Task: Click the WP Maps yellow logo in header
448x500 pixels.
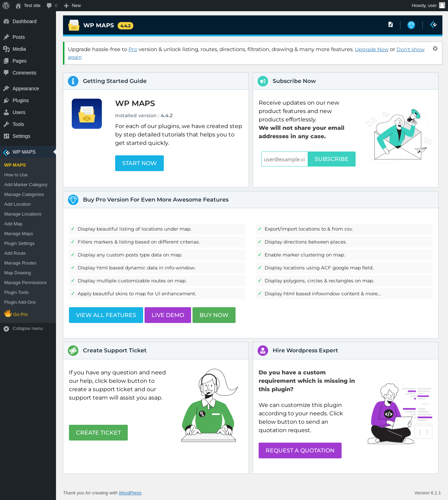Action: click(74, 25)
